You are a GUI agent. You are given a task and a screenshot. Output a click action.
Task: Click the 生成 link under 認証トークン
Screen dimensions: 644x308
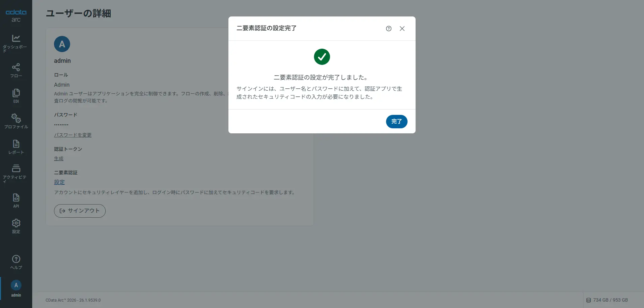(x=59, y=159)
